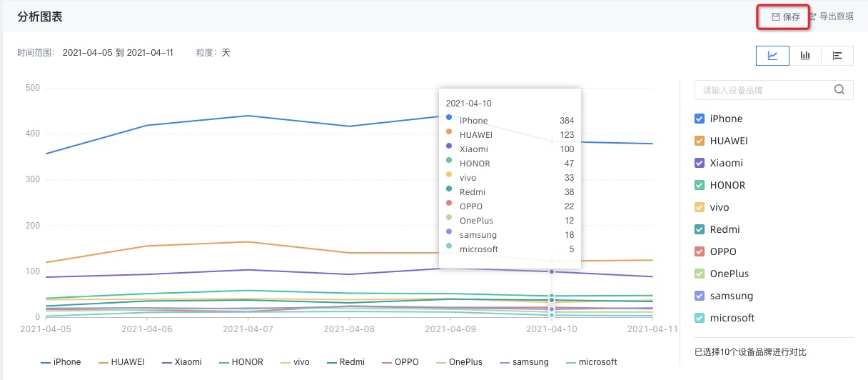Viewport: 868px width, 380px height.
Task: Uncheck the OnePlus checkbox
Action: pos(700,274)
